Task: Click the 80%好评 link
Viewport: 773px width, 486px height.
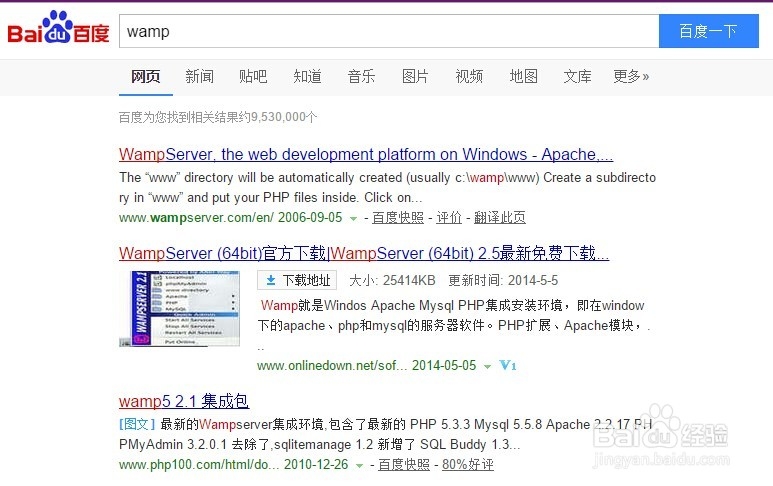Action: [468, 464]
